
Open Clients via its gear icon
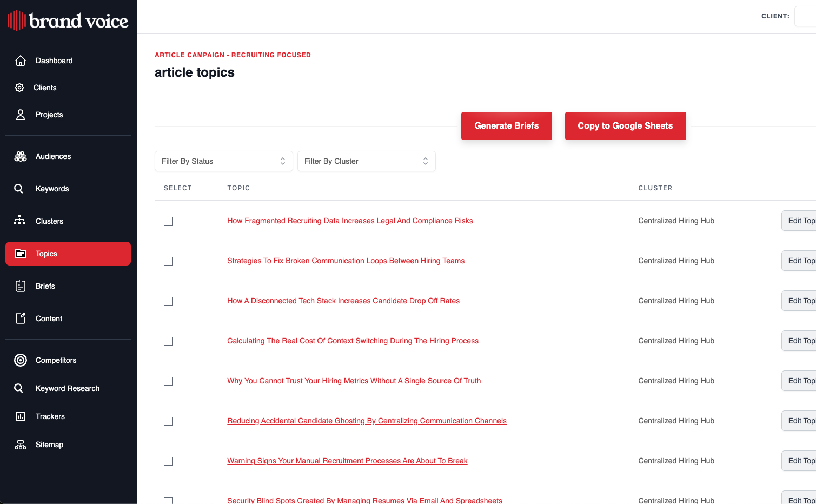pyautogui.click(x=19, y=88)
